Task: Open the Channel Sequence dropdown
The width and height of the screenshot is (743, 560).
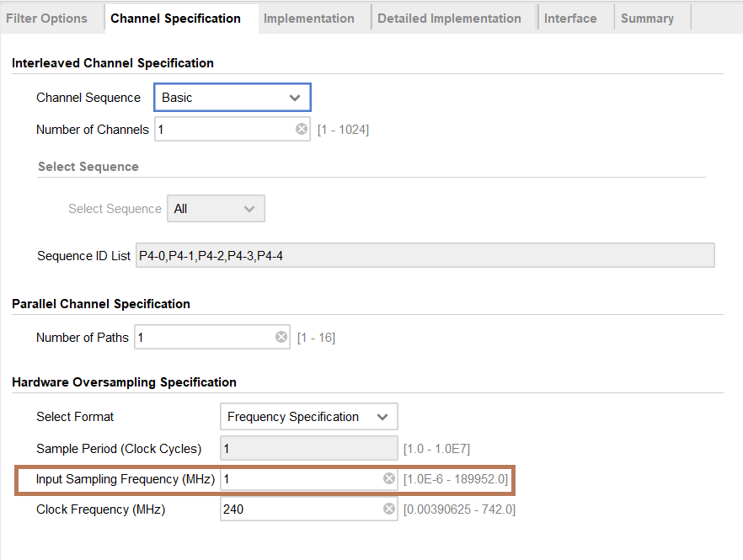Action: point(233,98)
